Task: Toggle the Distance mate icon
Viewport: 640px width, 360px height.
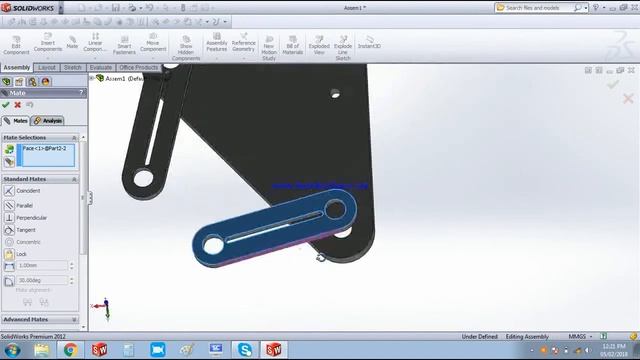Action: pyautogui.click(x=9, y=267)
